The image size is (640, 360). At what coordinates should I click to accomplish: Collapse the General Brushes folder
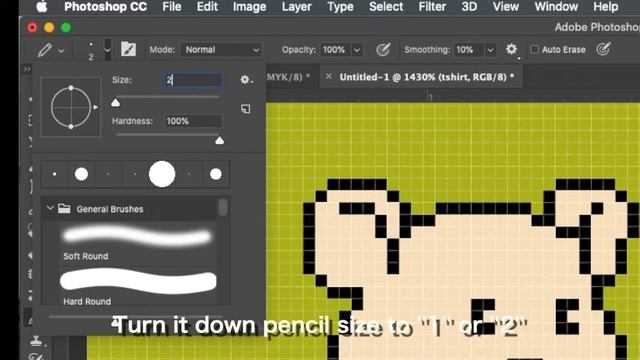point(50,209)
